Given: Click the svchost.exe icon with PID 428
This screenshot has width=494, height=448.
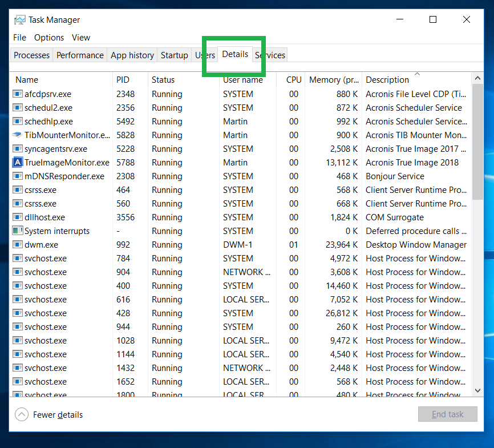Looking at the screenshot, I should pyautogui.click(x=17, y=313).
